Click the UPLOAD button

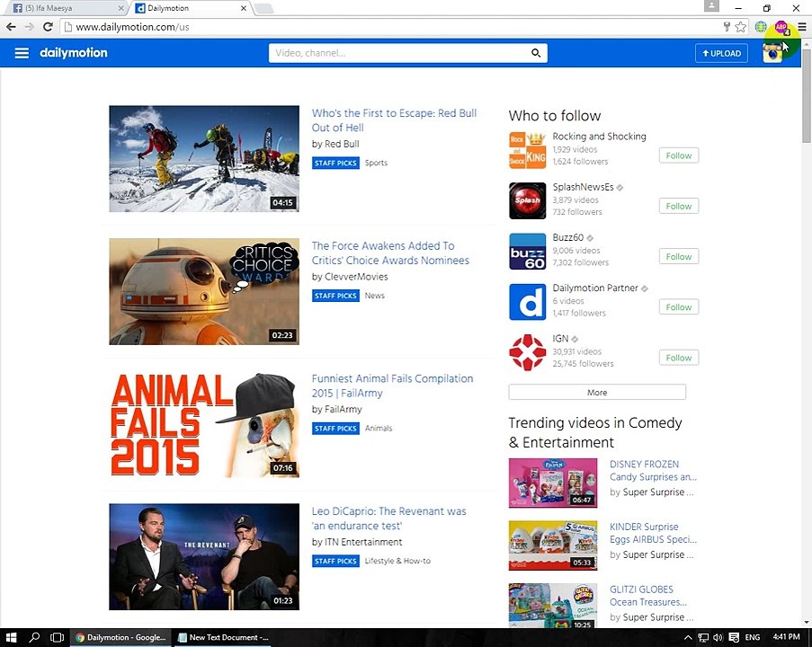[721, 53]
